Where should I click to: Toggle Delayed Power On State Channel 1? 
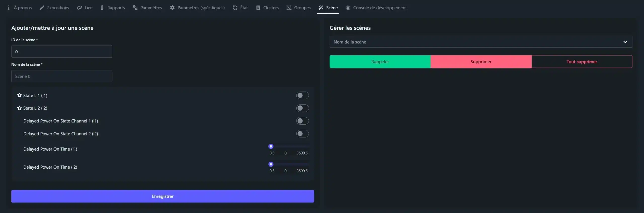pos(302,121)
